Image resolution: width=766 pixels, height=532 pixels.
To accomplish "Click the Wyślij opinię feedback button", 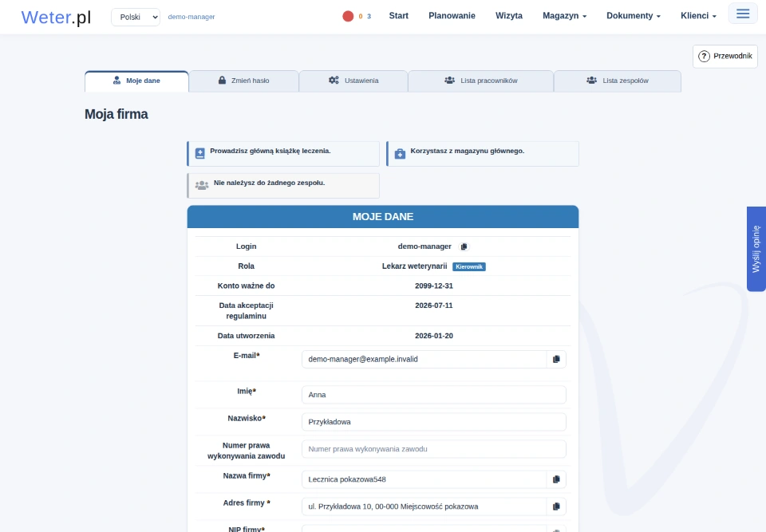I will click(756, 249).
